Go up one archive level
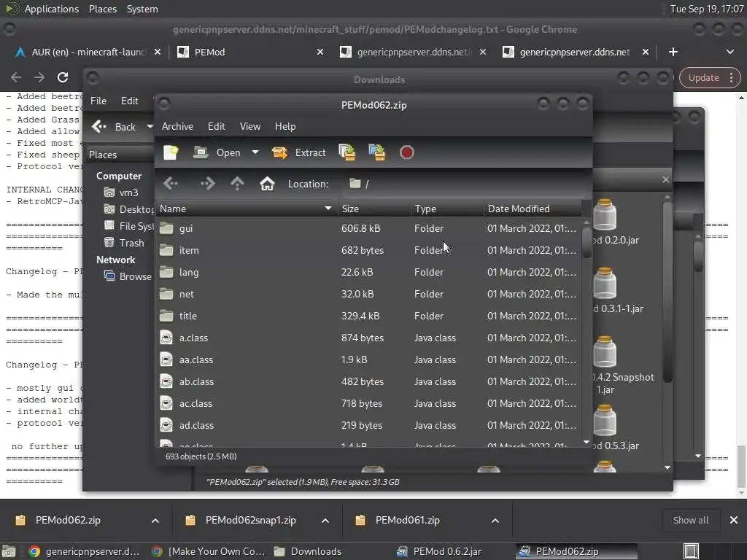The width and height of the screenshot is (747, 560). (x=237, y=183)
